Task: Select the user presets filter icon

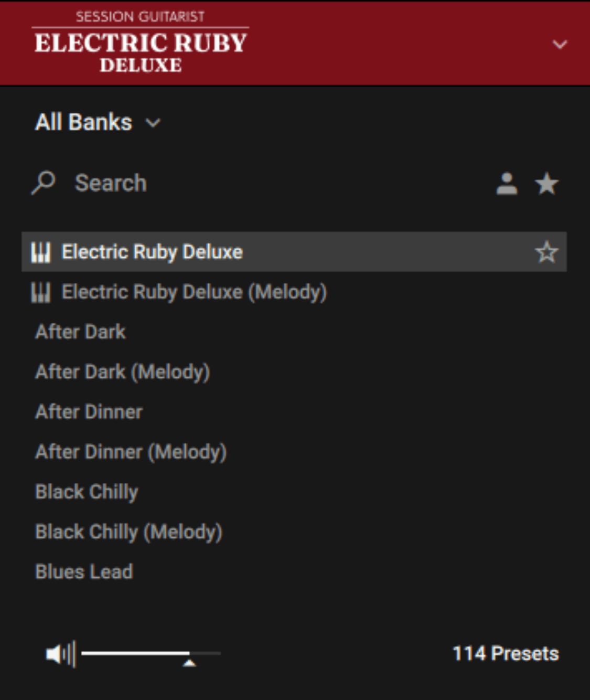Action: click(x=507, y=184)
